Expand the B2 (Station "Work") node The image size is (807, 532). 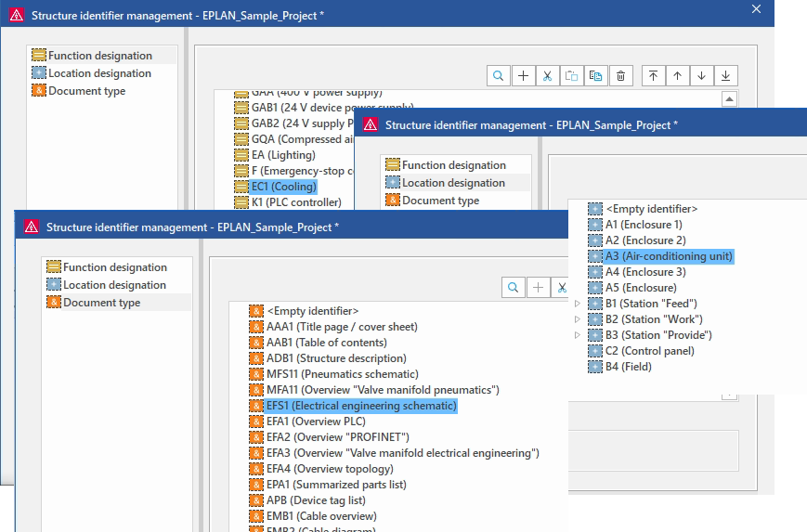coord(579,319)
